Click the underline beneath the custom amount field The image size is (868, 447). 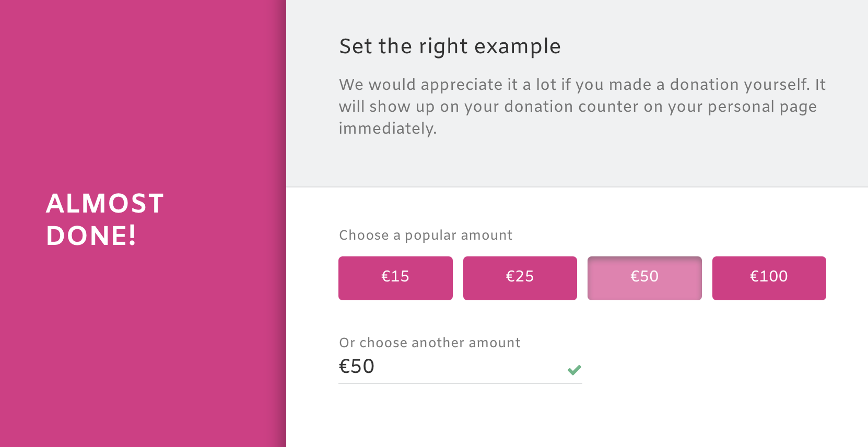tap(460, 383)
